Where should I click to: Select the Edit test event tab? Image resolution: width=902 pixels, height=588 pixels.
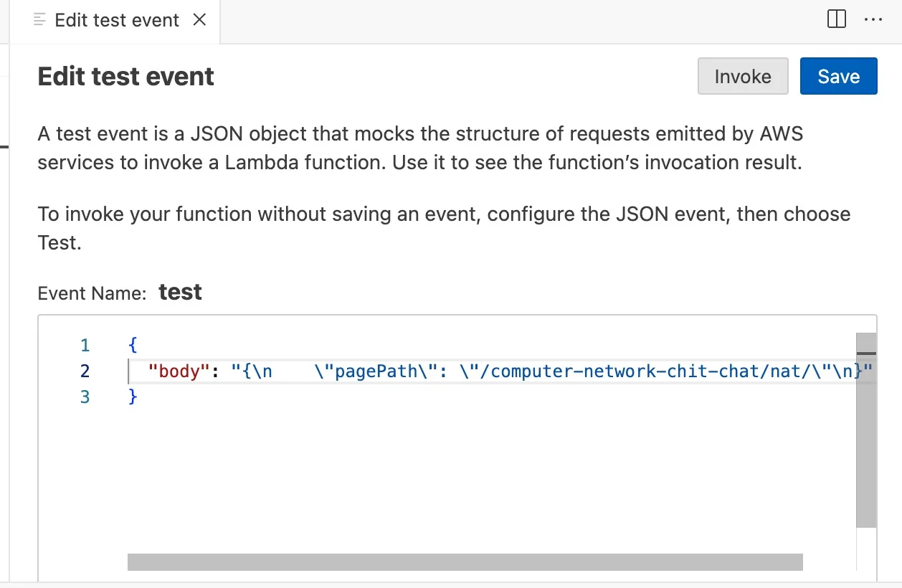pyautogui.click(x=116, y=20)
